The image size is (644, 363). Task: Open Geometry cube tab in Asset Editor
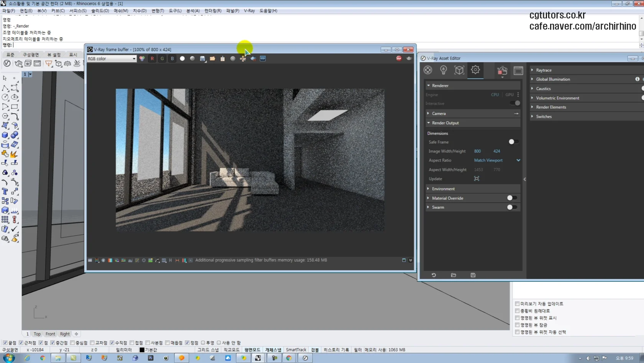(x=459, y=70)
